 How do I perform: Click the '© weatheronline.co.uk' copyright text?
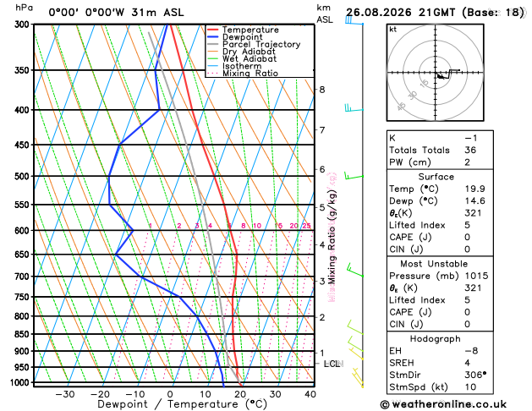point(443,404)
